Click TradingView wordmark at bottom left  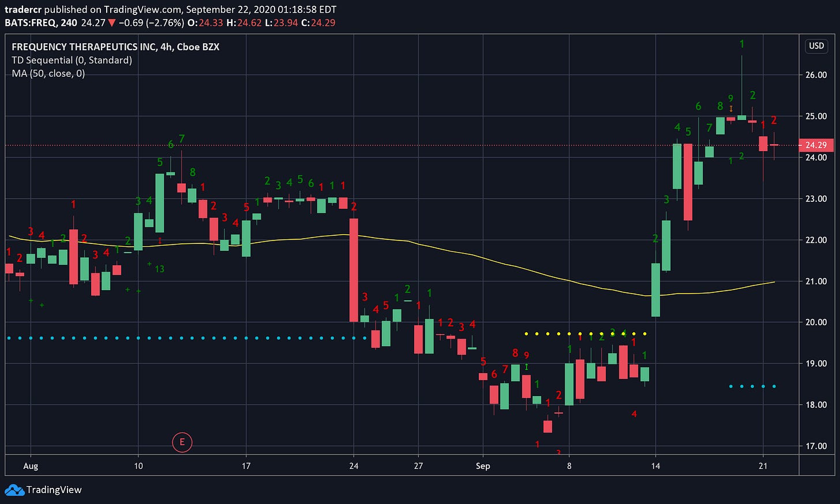[54, 490]
